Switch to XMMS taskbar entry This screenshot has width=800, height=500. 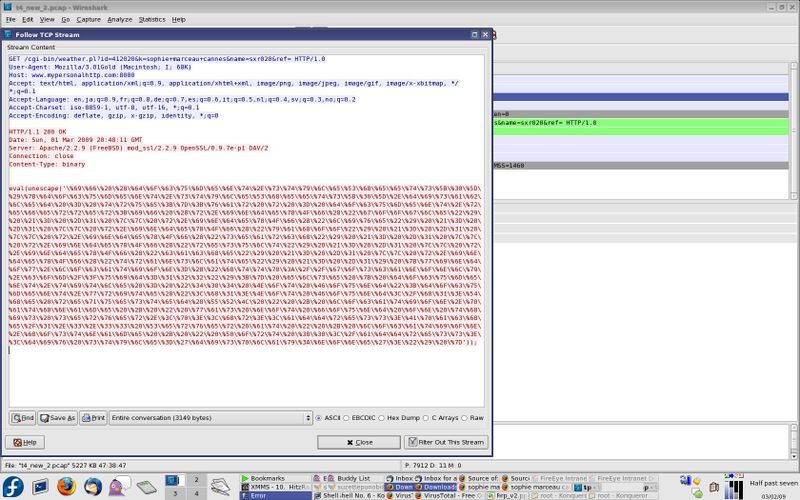point(275,487)
